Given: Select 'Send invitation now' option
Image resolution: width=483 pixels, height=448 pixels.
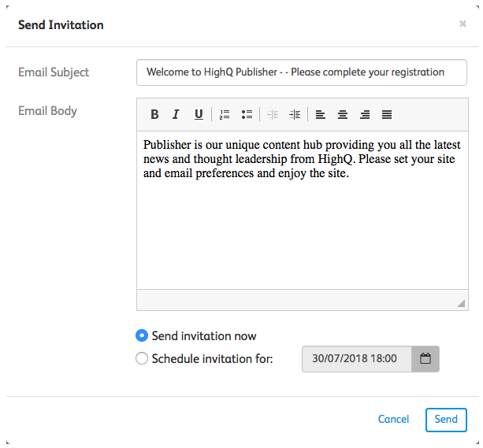Looking at the screenshot, I should coord(142,335).
